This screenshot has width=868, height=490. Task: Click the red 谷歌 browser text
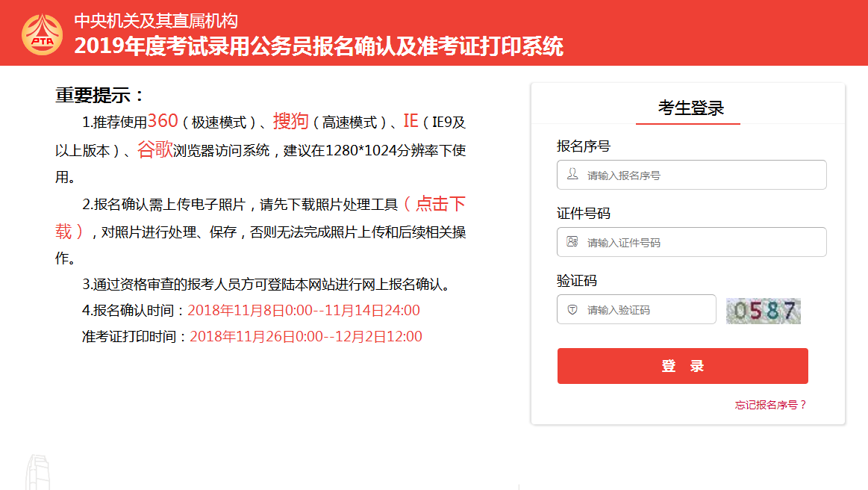tap(154, 149)
